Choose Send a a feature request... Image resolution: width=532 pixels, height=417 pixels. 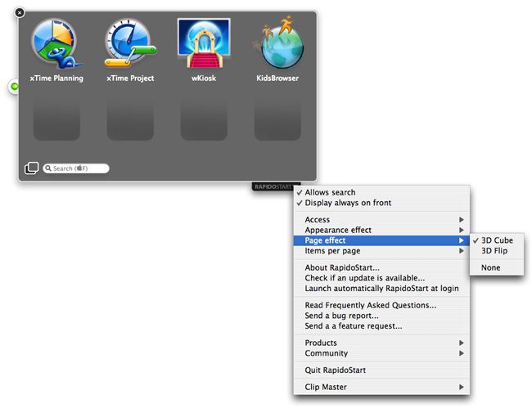[381, 326]
